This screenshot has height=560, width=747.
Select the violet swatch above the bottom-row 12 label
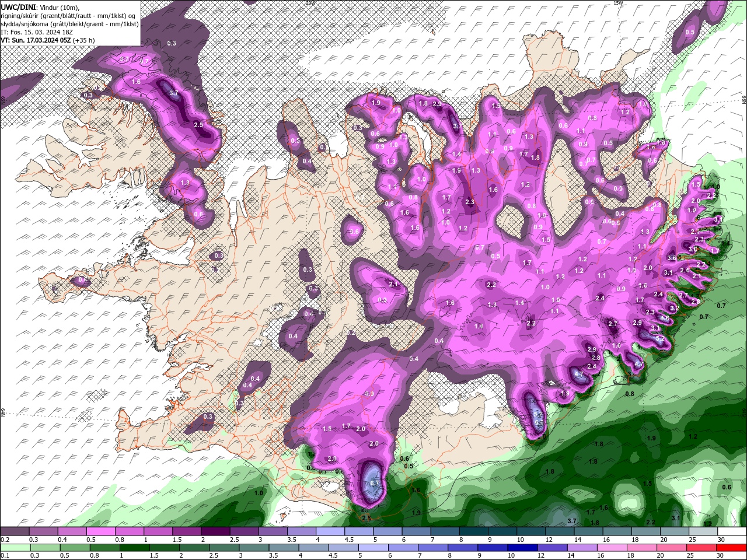pos(552,548)
